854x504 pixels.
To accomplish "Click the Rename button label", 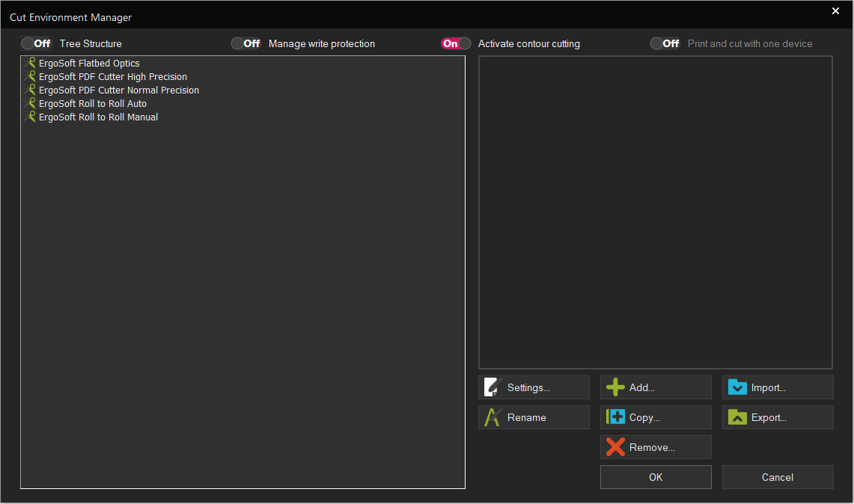I will click(527, 417).
